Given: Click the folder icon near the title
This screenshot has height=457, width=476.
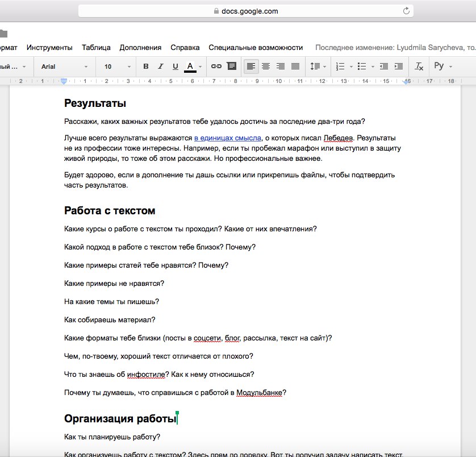Looking at the screenshot, I should [x=3, y=34].
